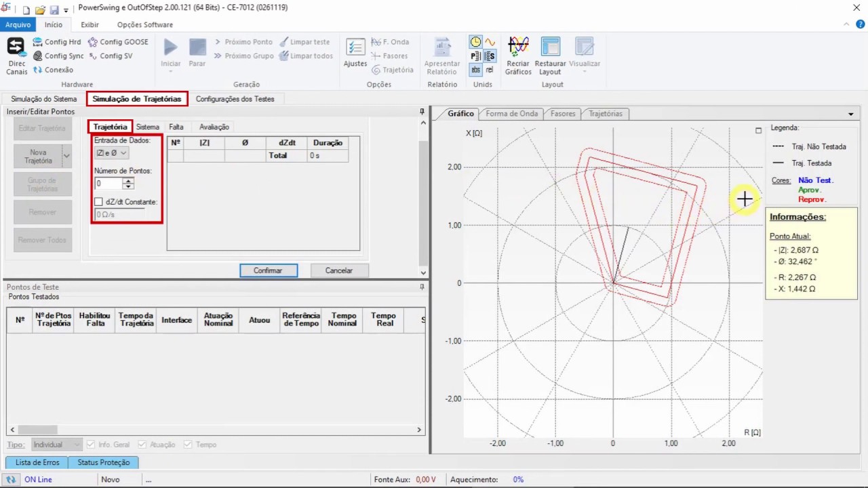Click the Fasores option in the ribbon
The height and width of the screenshot is (488, 868).
point(389,56)
